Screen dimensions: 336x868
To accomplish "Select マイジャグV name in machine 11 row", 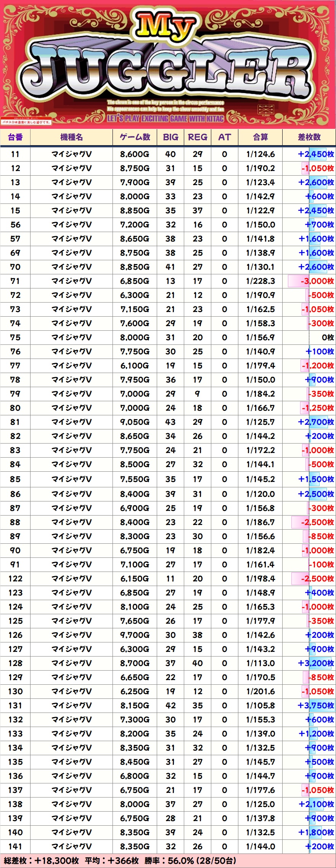I will coord(71,154).
